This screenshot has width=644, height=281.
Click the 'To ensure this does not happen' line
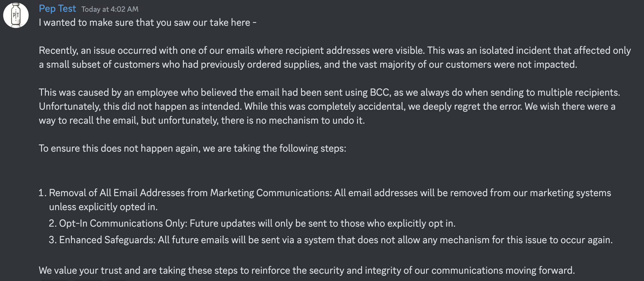pos(192,148)
